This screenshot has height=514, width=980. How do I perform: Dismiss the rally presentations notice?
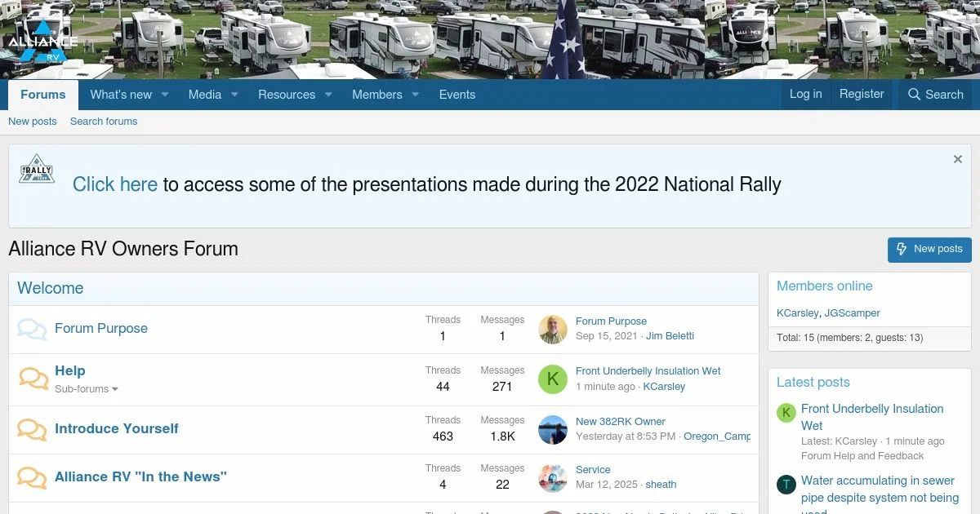(958, 159)
